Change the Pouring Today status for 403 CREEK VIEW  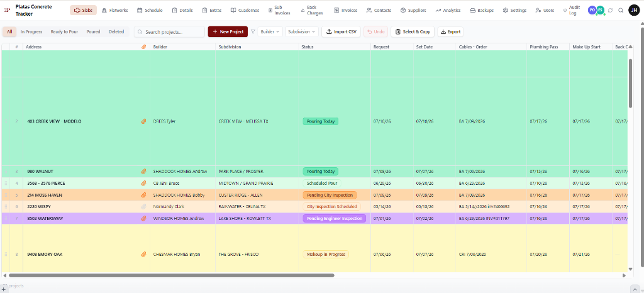(x=320, y=121)
